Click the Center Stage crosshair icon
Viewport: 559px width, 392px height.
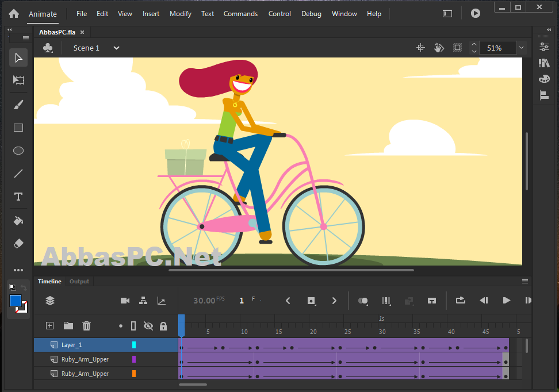[420, 47]
